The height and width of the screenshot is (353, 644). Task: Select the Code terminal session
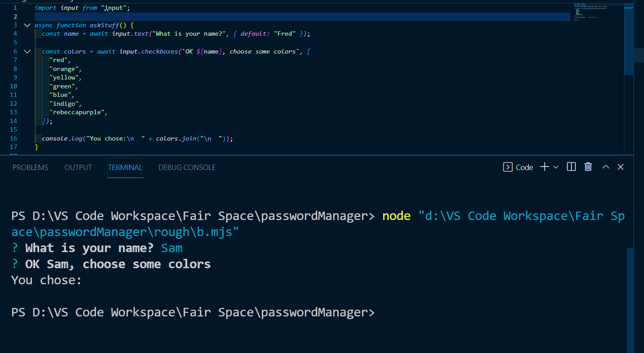(x=518, y=166)
